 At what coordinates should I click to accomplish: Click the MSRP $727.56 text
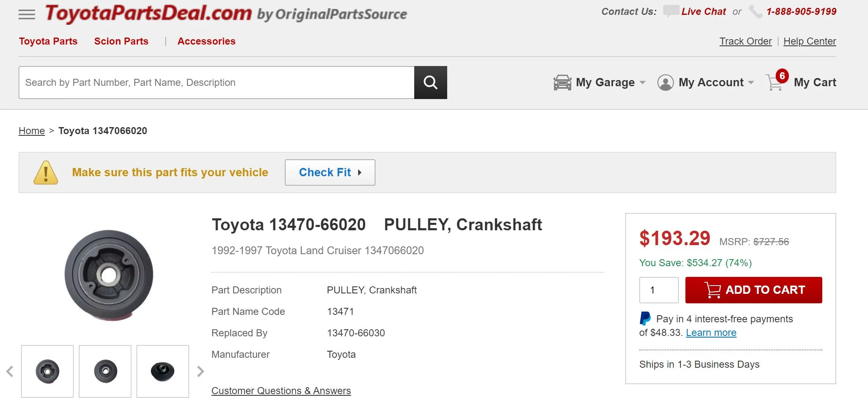click(754, 242)
